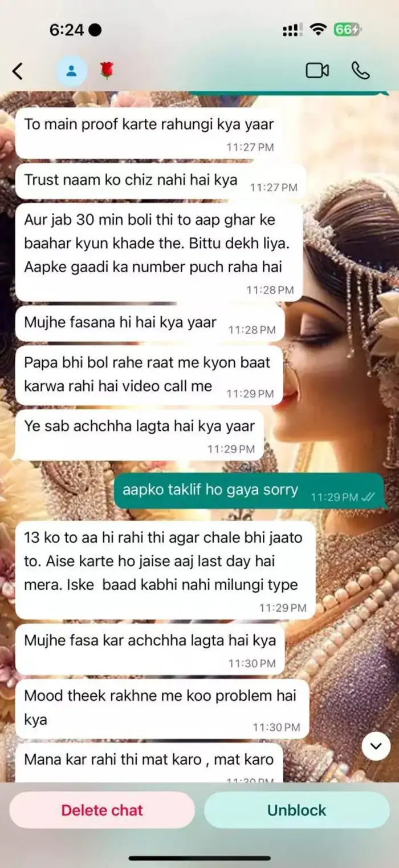
Task: Tap the 'To main proof karte rahungi' message
Action: click(149, 133)
